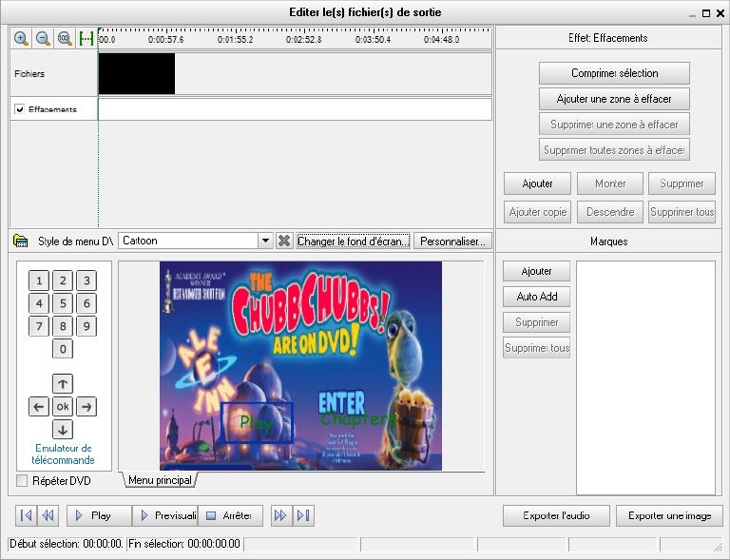
Task: Click the remote right arrow
Action: tap(86, 407)
